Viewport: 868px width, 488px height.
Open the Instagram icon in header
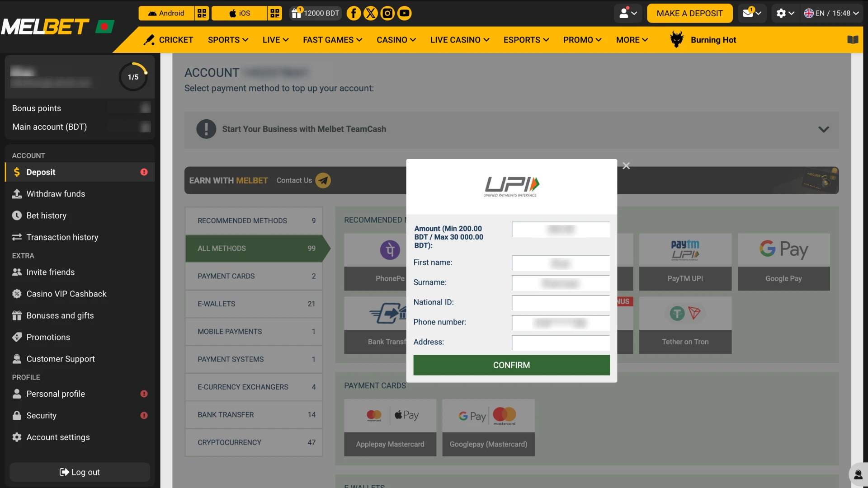(387, 13)
